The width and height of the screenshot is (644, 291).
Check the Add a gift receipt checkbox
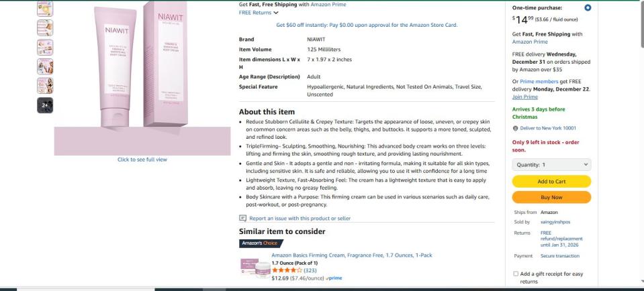(516, 274)
